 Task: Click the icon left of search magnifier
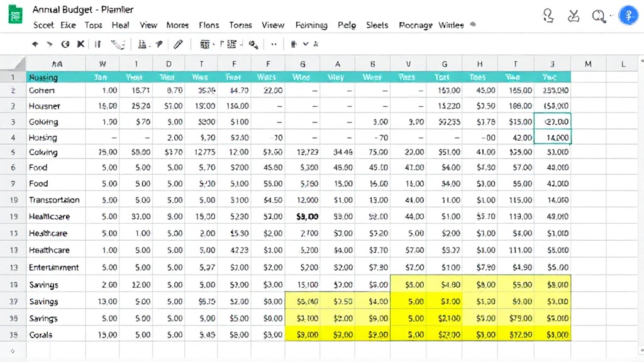574,16
